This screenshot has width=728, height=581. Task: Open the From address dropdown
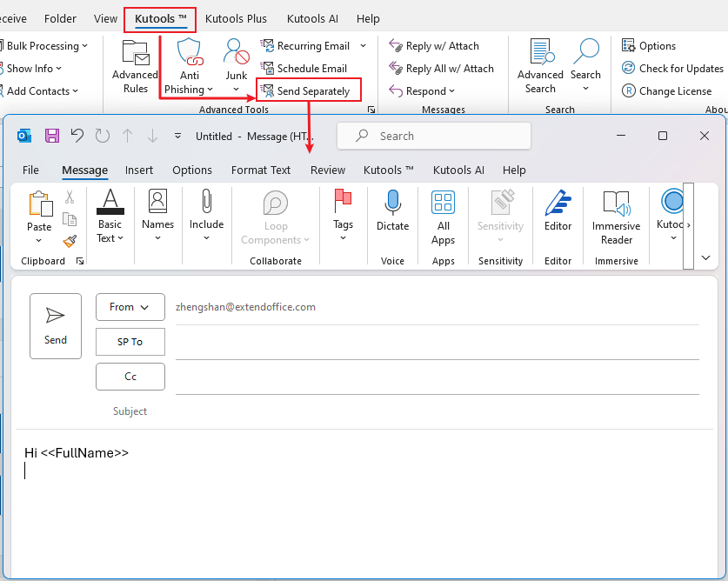click(x=130, y=307)
